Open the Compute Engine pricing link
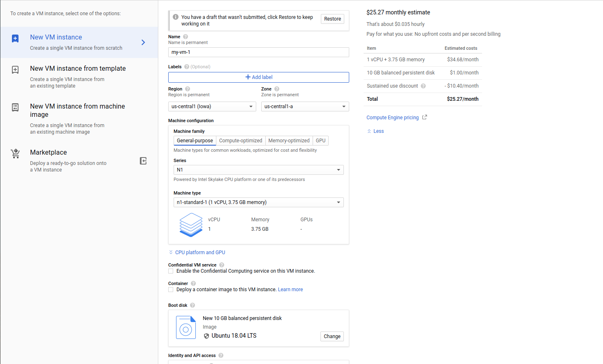 [x=392, y=117]
